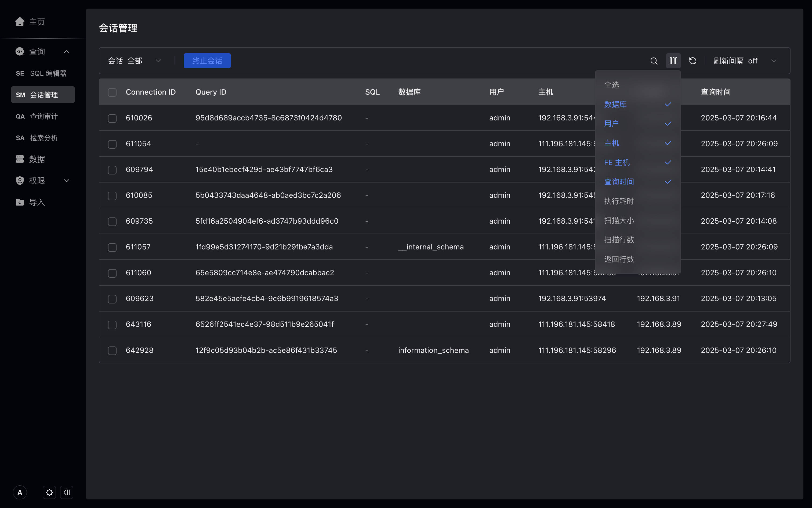Image resolution: width=812 pixels, height=508 pixels.
Task: Click timestamp 2025-03-07 20:27:49
Action: click(x=739, y=324)
